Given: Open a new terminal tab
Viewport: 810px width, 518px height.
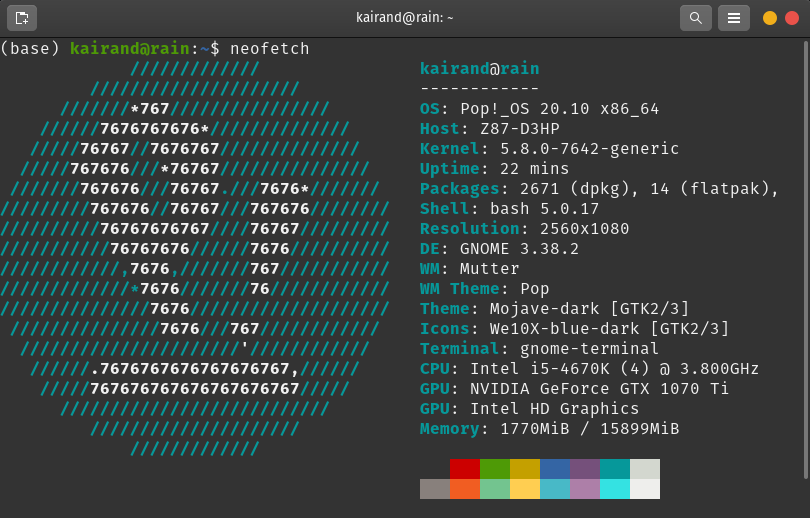Looking at the screenshot, I should 21,17.
